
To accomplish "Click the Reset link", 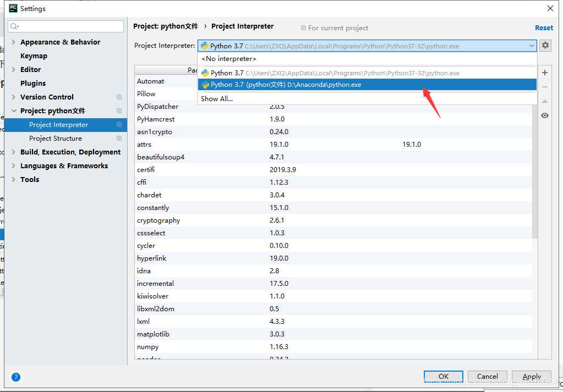I will 544,27.
